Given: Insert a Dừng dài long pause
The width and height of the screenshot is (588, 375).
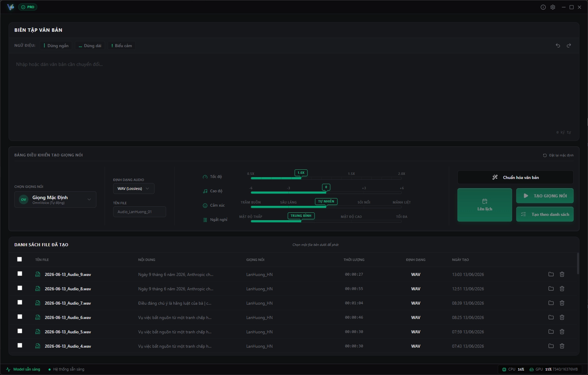Looking at the screenshot, I should tap(90, 46).
